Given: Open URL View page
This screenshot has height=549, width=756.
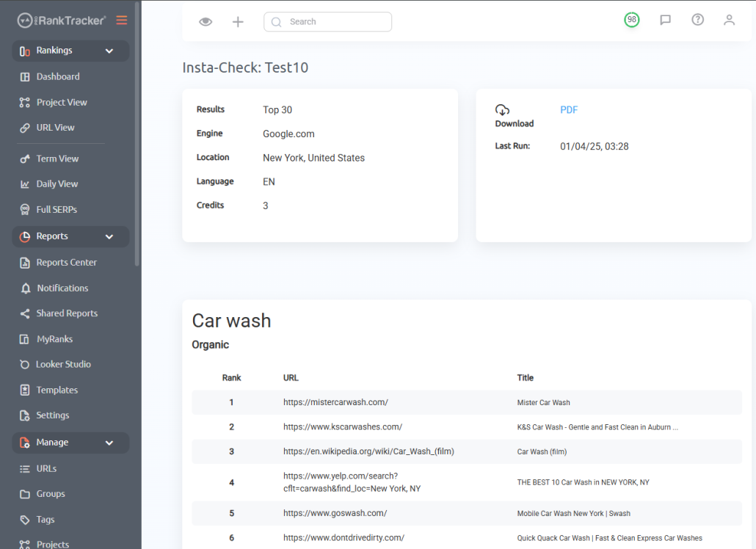Looking at the screenshot, I should (56, 128).
